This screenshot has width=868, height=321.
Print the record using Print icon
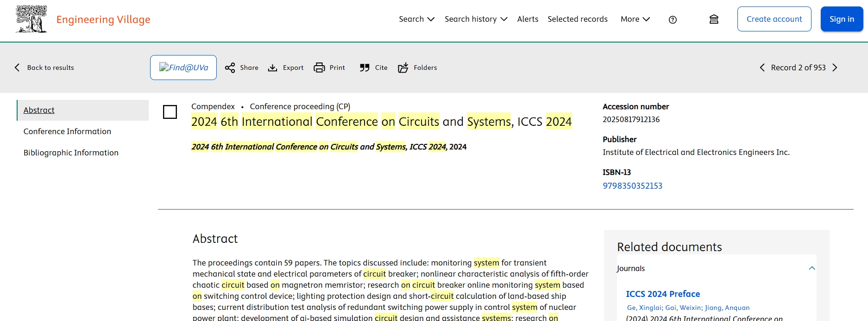tap(320, 68)
